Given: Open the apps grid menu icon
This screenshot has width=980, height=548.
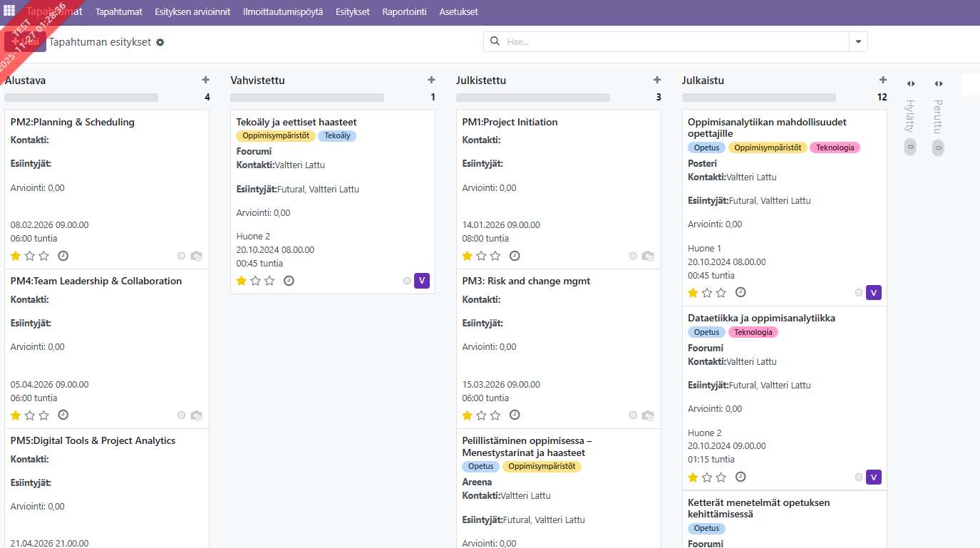Looking at the screenshot, I should pyautogui.click(x=9, y=11).
